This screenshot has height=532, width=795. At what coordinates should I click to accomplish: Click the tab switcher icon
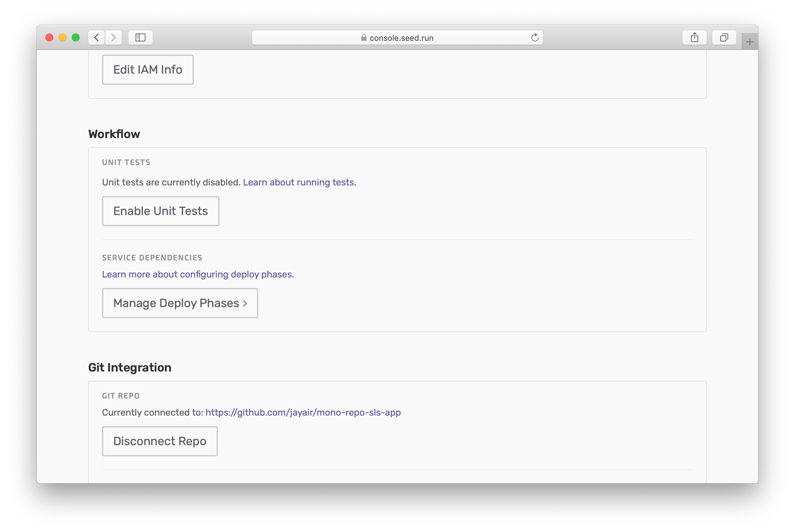(x=724, y=37)
